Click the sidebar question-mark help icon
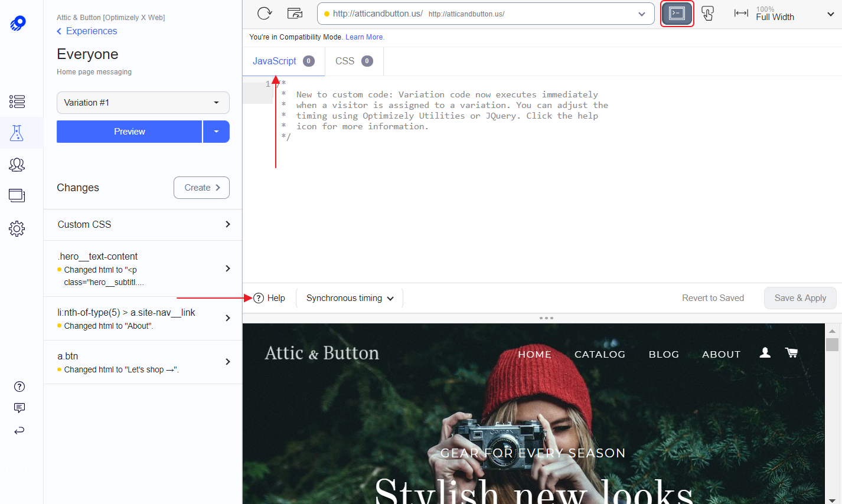Image resolution: width=842 pixels, height=504 pixels. [19, 387]
